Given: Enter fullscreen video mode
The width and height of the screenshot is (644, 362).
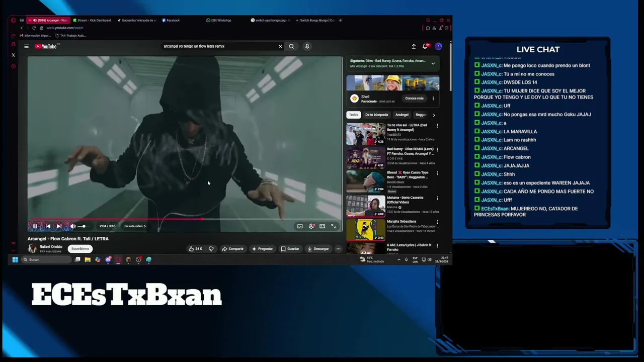Looking at the screenshot, I should 333,226.
